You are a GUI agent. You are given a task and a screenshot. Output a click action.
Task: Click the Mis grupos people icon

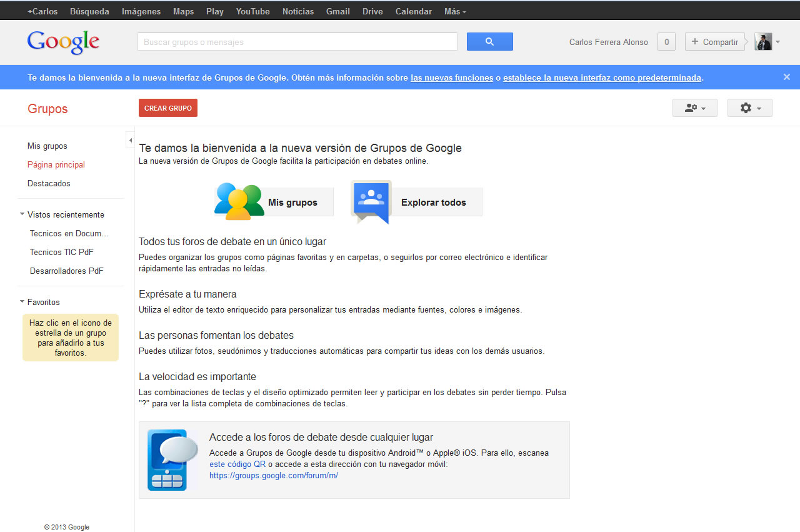click(x=239, y=201)
